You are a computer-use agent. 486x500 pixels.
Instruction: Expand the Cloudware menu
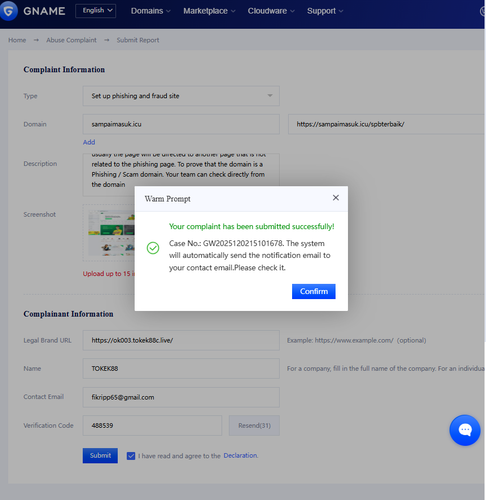(271, 11)
